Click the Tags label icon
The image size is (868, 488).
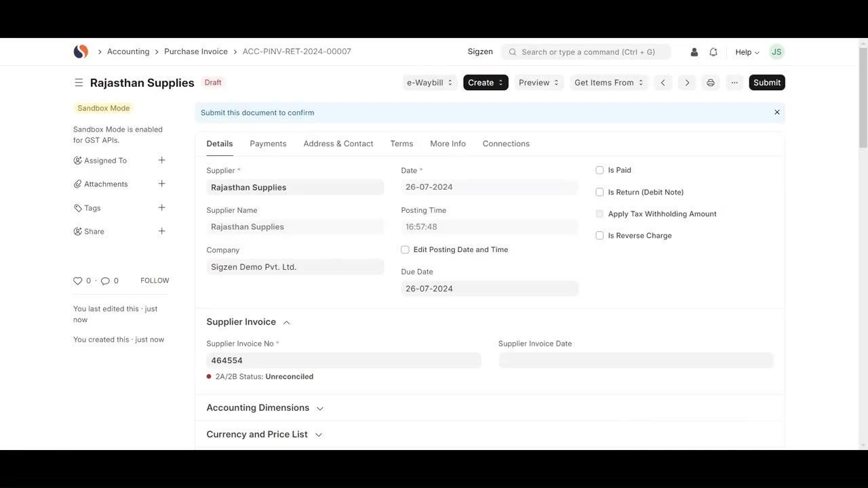tap(87, 208)
